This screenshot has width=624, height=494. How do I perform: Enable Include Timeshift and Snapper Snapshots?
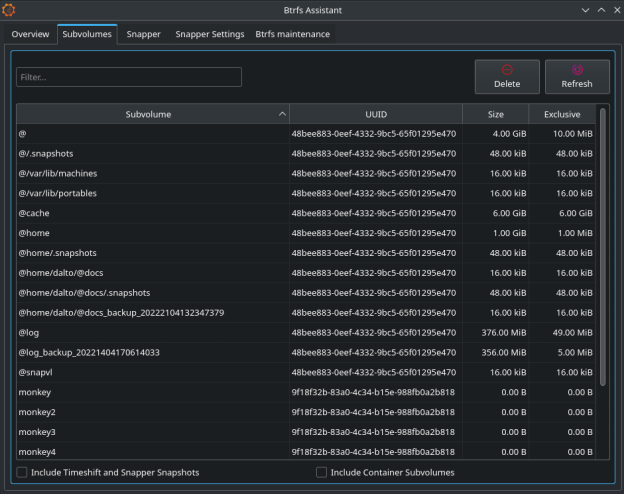[23, 472]
